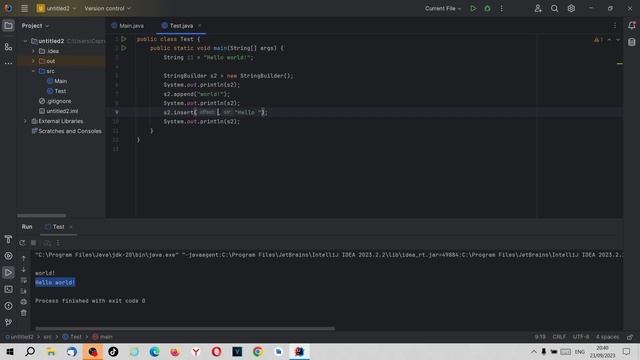
Task: Open Search Everywhere magnifier
Action: point(554,8)
